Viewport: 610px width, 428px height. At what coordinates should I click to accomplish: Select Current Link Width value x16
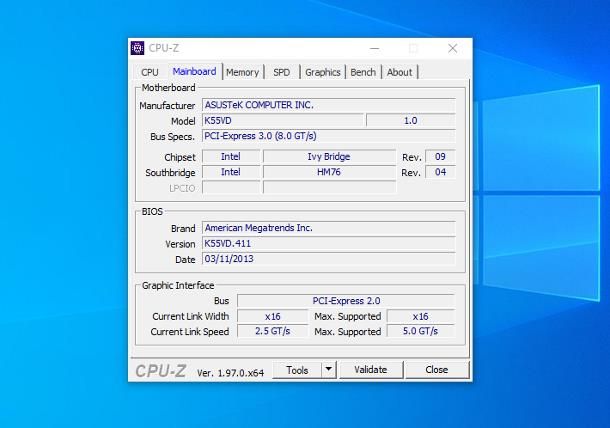pyautogui.click(x=272, y=316)
